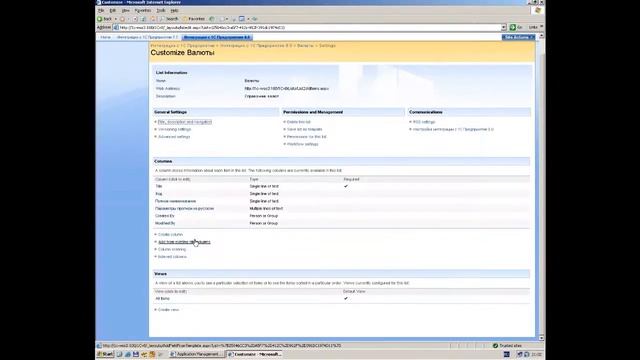Open the Indexed columns link
This screenshot has height=360, width=640.
pyautogui.click(x=172, y=257)
